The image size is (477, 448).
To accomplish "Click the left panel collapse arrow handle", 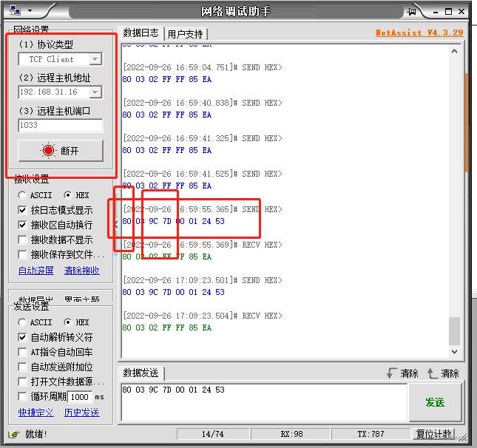I will click(116, 225).
